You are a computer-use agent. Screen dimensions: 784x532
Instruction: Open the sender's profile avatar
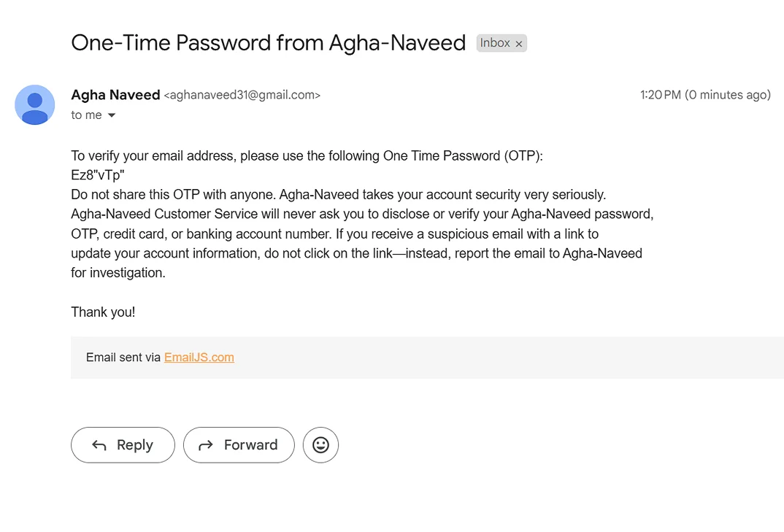point(34,104)
